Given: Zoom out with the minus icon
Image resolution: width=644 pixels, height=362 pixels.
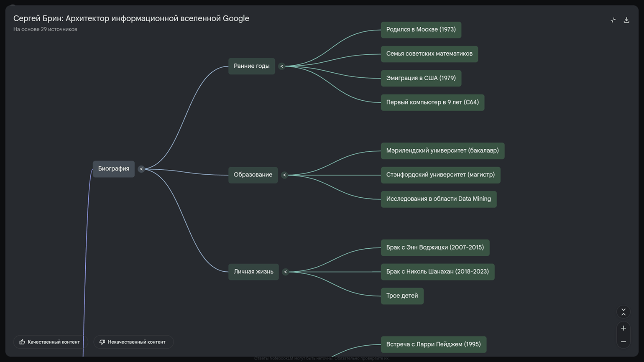Looking at the screenshot, I should pyautogui.click(x=624, y=342).
